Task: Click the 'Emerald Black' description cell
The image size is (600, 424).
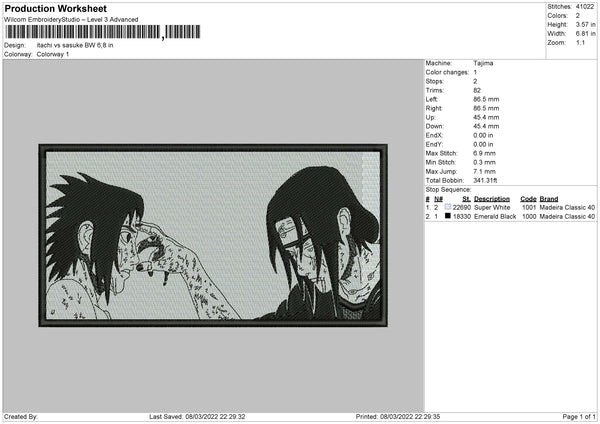Action: 495,216
